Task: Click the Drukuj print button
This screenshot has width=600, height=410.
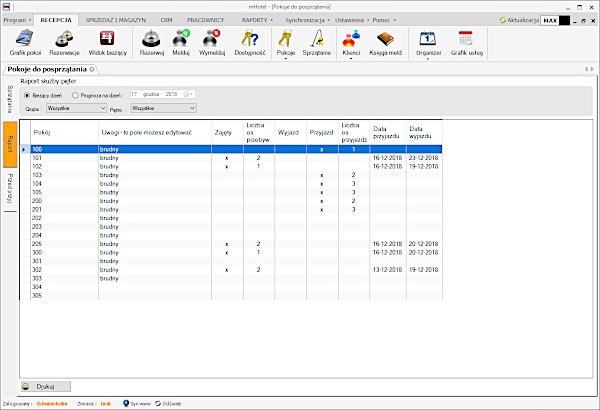Action: point(43,385)
